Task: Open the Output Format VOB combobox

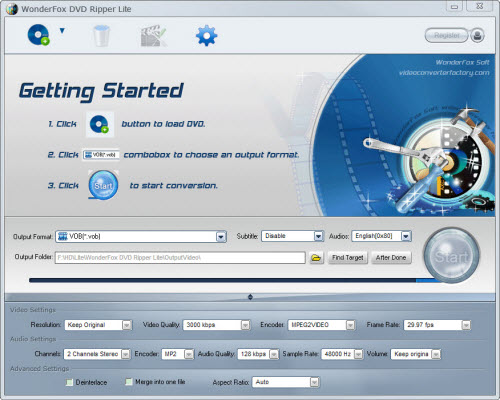Action: pos(141,237)
